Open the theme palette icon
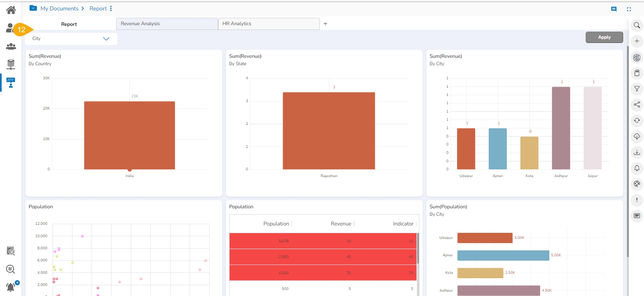This screenshot has height=296, width=644. pos(637,184)
